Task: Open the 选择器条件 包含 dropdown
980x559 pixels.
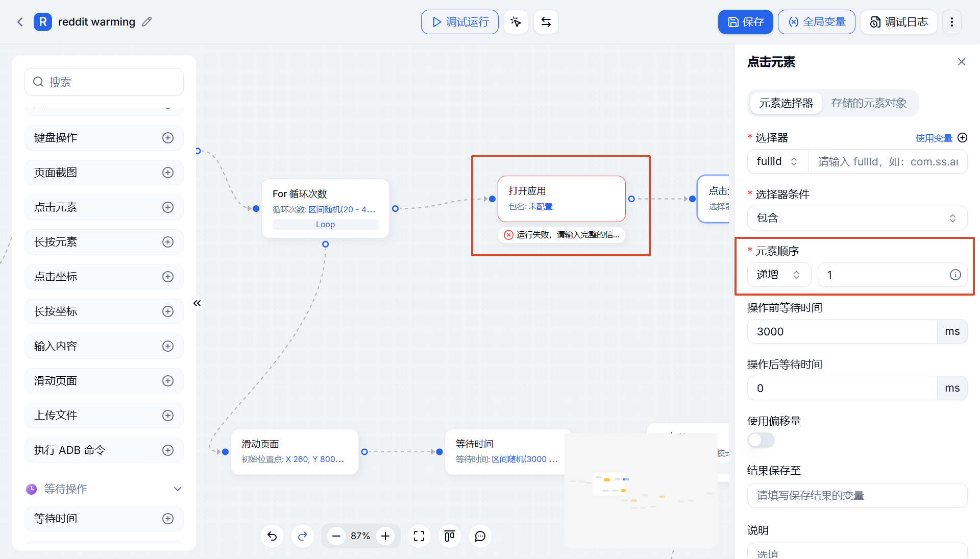Action: click(857, 218)
